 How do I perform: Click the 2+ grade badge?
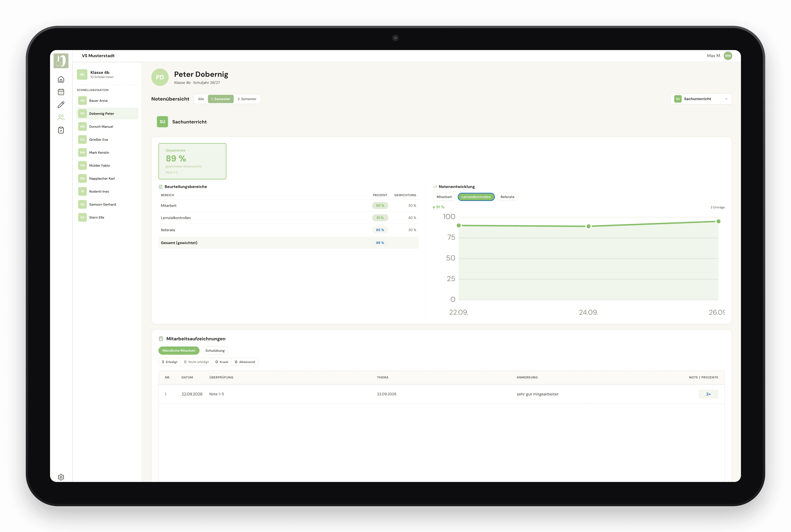tap(708, 394)
